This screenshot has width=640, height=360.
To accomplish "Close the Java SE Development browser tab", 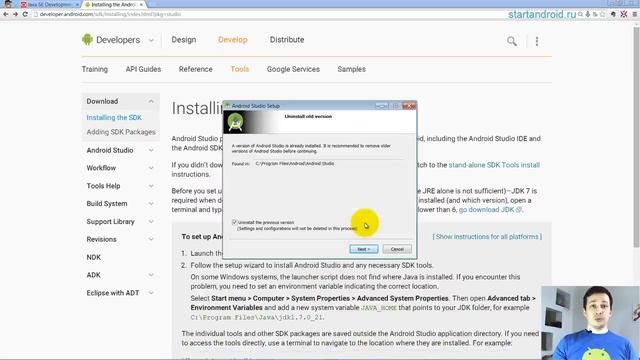I will pyautogui.click(x=77, y=4).
